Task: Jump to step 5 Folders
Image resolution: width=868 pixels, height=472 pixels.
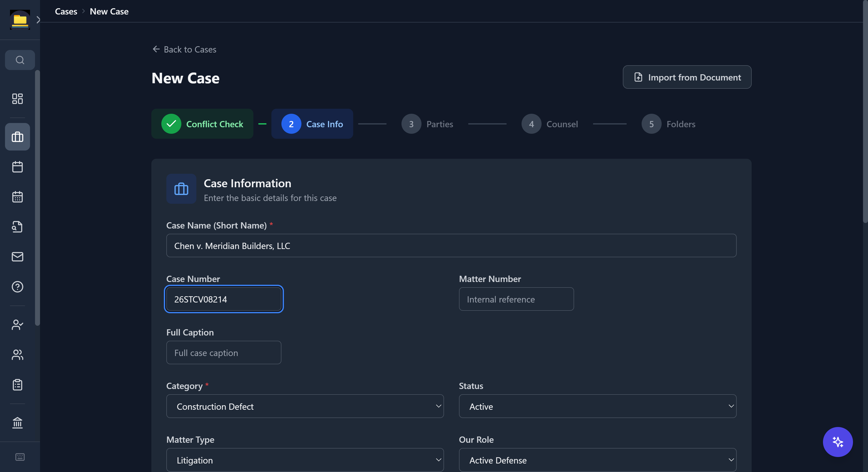Action: tap(669, 124)
